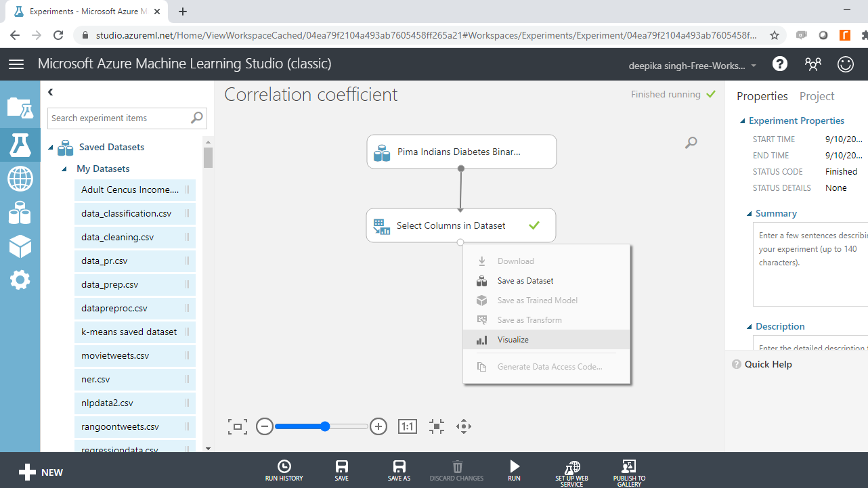868x488 pixels.
Task: Collapse the Description section
Action: [750, 327]
